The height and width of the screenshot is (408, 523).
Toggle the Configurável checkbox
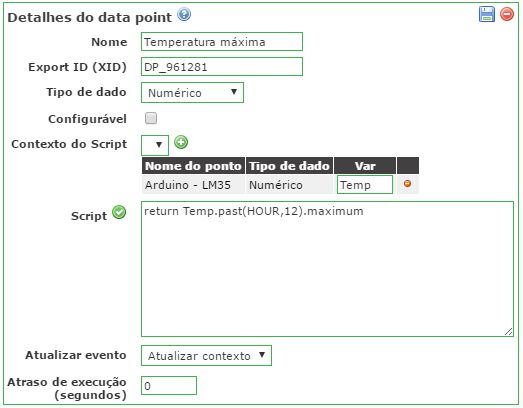coord(151,118)
